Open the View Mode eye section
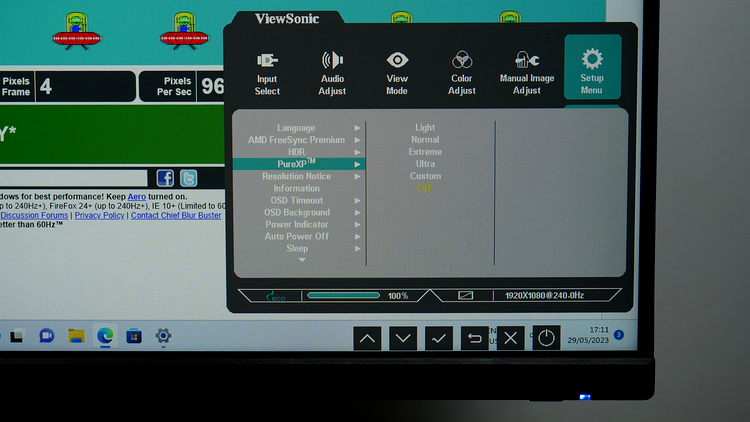750x422 pixels. [397, 73]
